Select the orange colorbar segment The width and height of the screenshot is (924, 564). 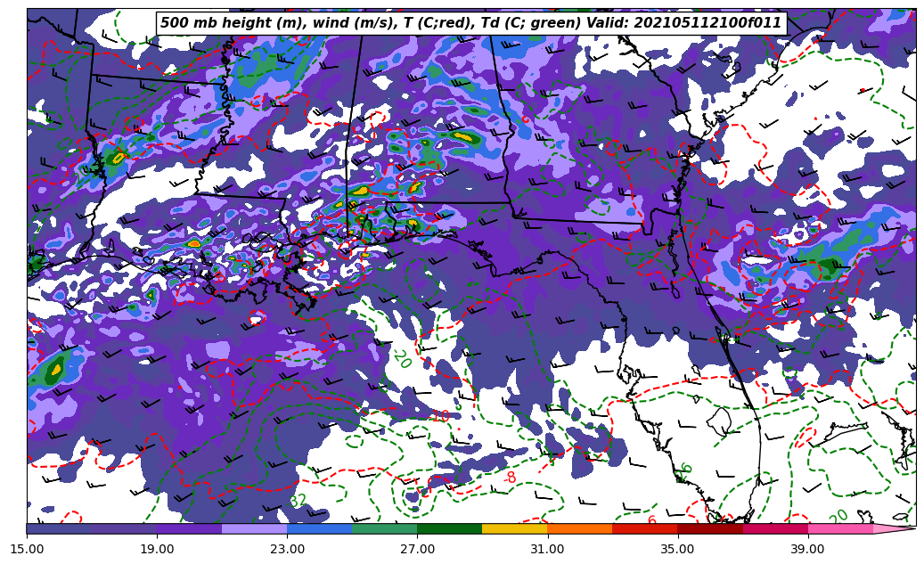pos(580,528)
